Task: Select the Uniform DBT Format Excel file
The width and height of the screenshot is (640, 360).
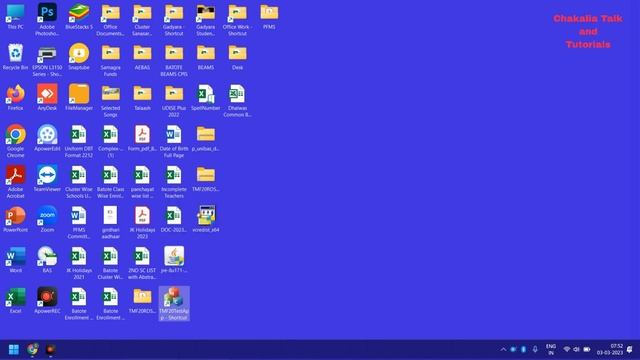Action: coord(79,141)
